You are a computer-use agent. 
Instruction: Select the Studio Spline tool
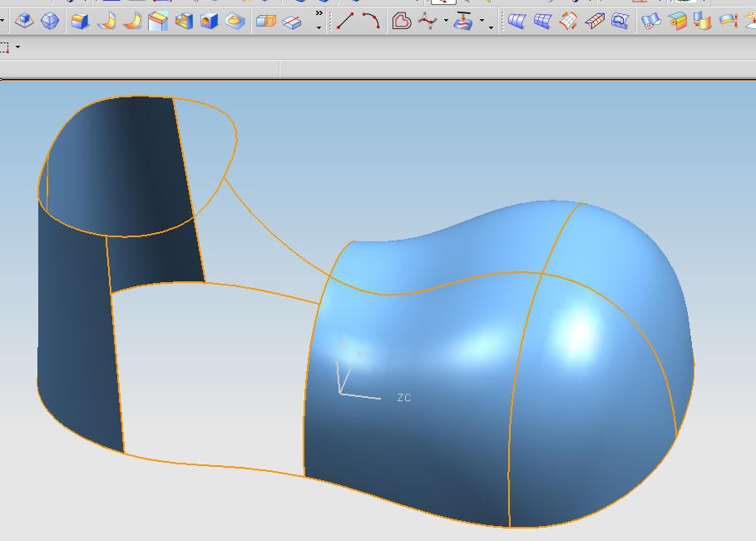coord(427,22)
